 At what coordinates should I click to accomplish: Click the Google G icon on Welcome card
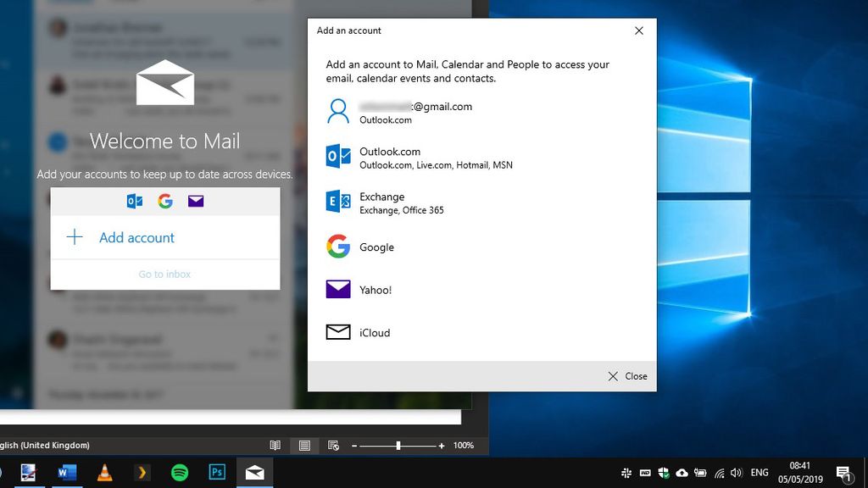click(164, 201)
